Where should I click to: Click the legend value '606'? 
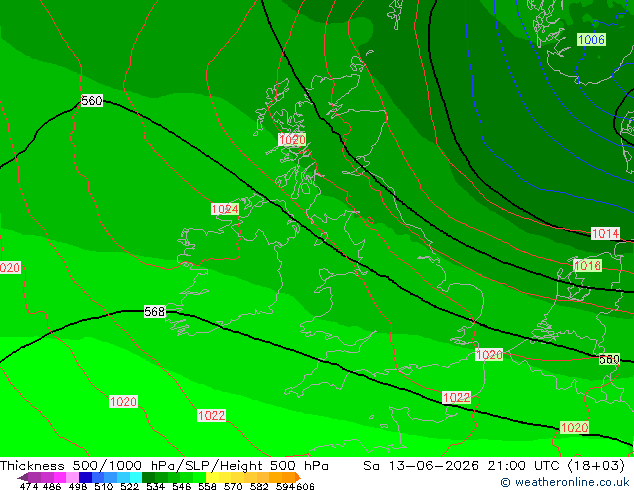[x=305, y=486]
